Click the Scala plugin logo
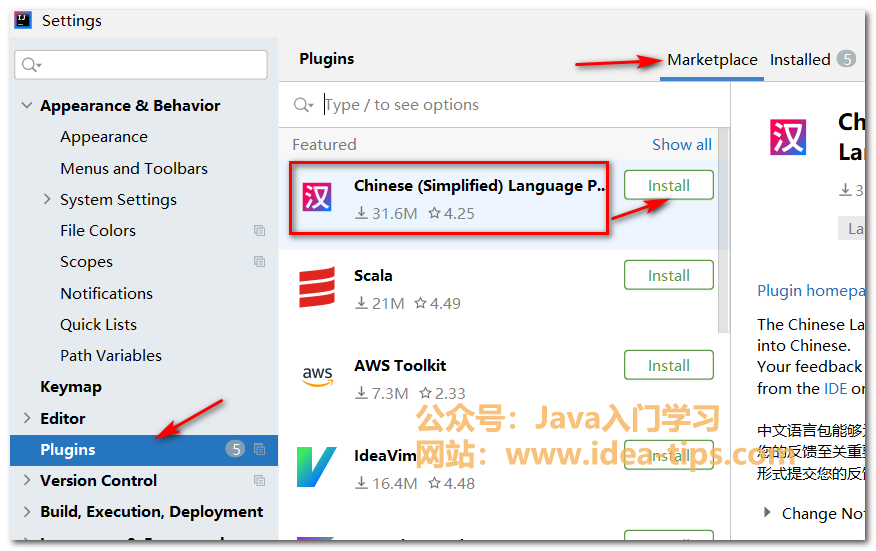 coord(317,287)
